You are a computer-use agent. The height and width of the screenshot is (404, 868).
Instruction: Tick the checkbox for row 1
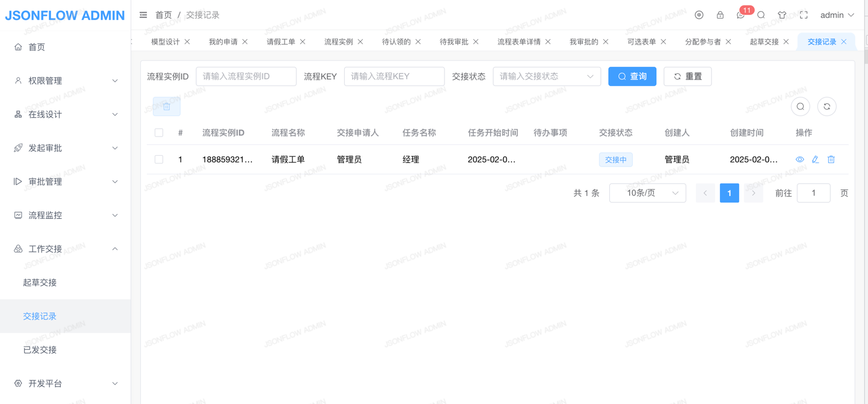159,159
